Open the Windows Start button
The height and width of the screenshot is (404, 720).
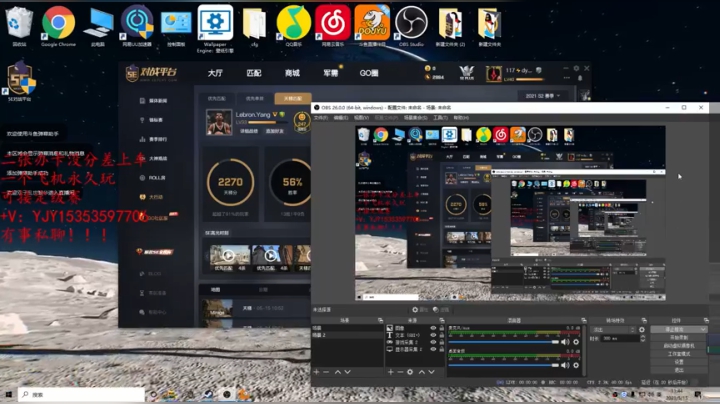tap(8, 394)
